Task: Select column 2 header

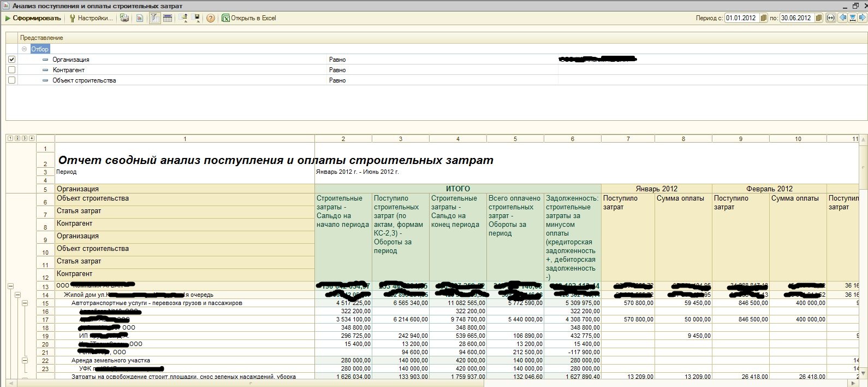Action: click(343, 139)
